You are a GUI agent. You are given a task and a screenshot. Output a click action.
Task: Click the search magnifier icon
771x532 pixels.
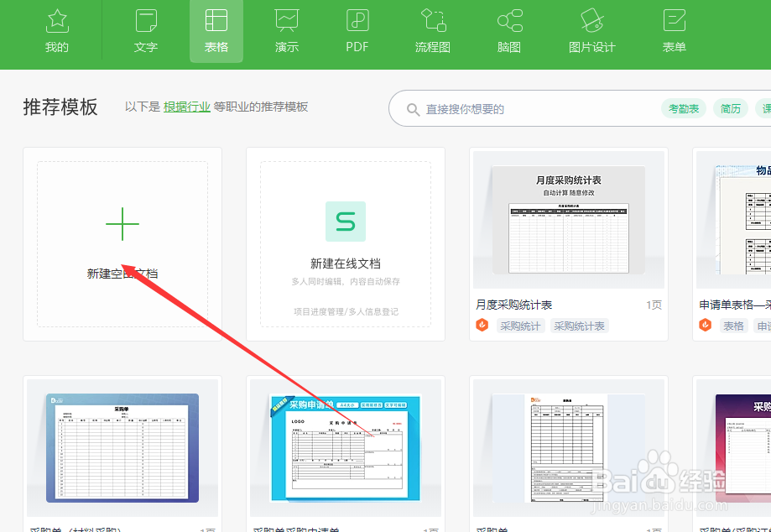(x=414, y=108)
